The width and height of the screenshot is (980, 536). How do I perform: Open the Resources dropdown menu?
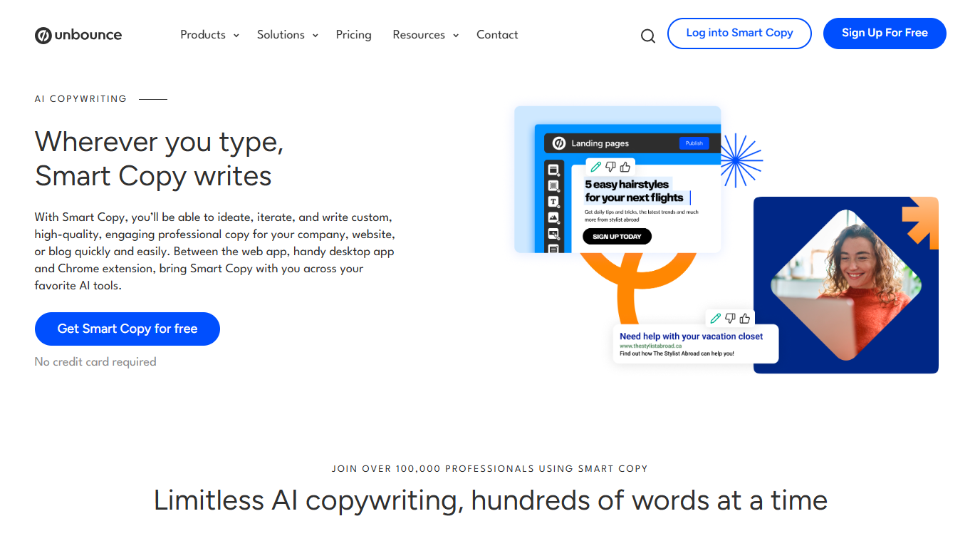coord(425,35)
